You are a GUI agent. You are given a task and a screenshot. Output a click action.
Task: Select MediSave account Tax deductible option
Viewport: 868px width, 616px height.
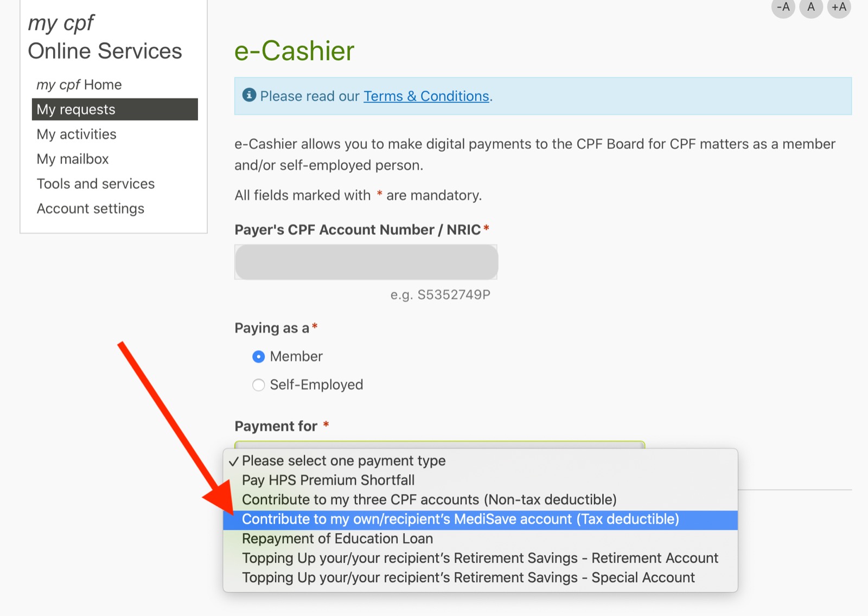[460, 519]
